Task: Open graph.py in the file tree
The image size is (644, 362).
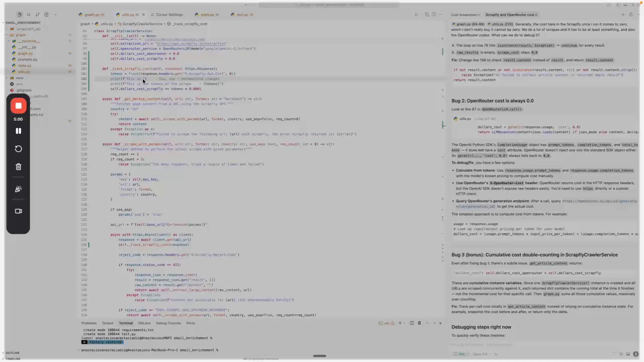Action: 25,53
